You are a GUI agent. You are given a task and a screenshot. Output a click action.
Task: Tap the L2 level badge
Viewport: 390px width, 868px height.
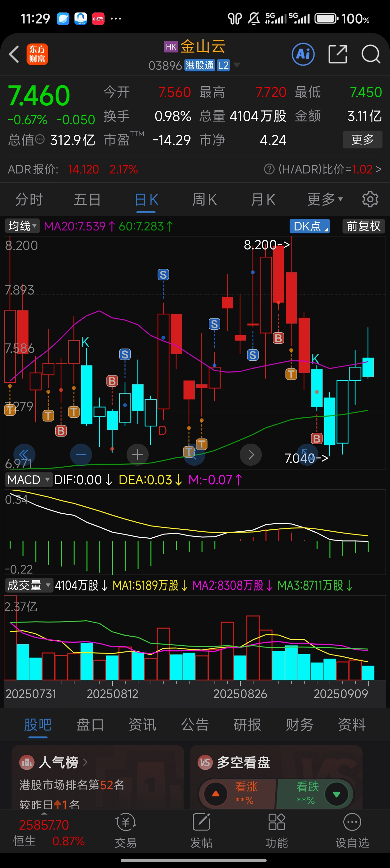point(223,65)
